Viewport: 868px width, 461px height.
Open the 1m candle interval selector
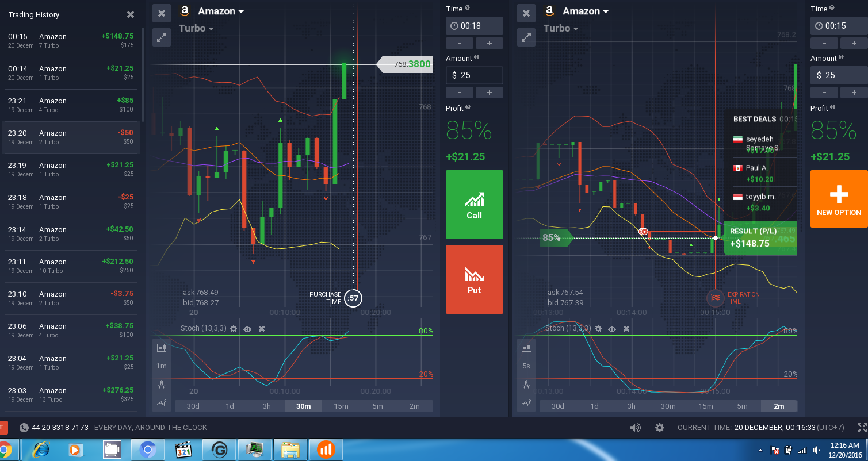(x=162, y=366)
